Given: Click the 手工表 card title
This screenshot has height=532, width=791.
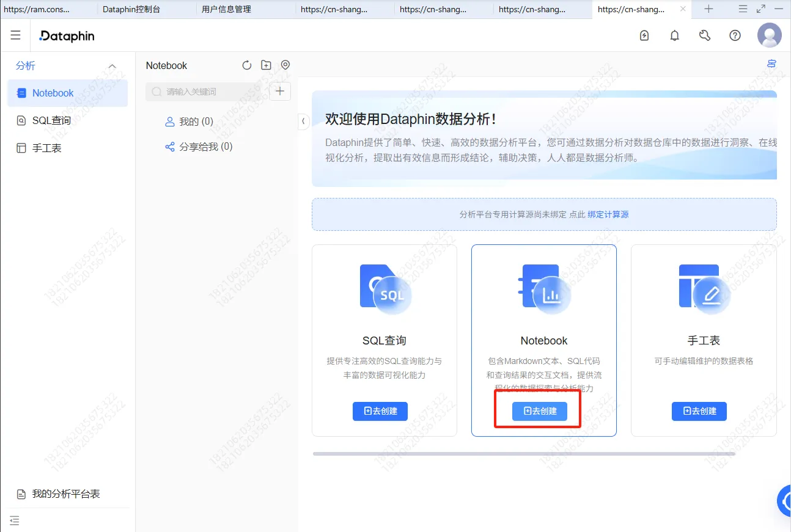Looking at the screenshot, I should pos(704,341).
